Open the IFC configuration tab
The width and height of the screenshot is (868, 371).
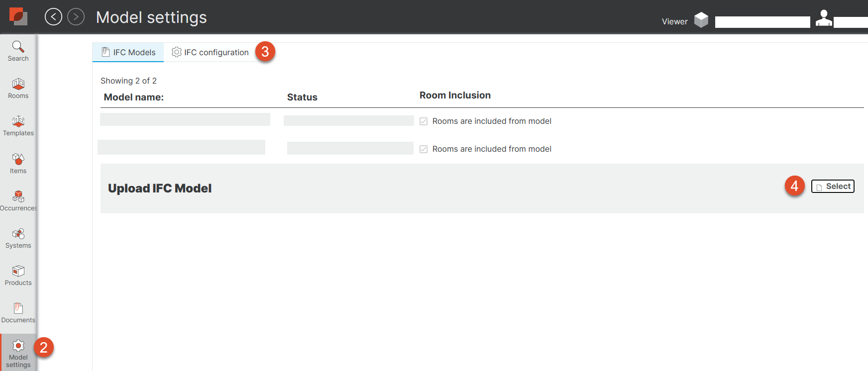[210, 52]
